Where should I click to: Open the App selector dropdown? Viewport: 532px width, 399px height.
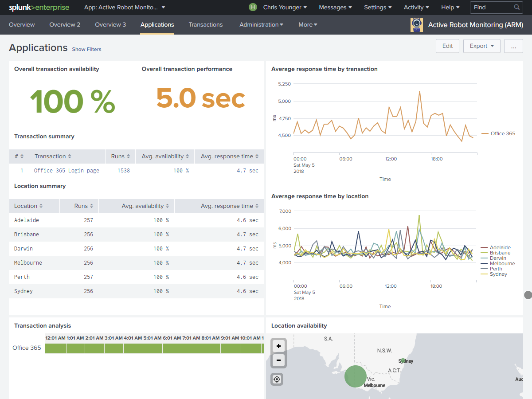[x=125, y=8]
